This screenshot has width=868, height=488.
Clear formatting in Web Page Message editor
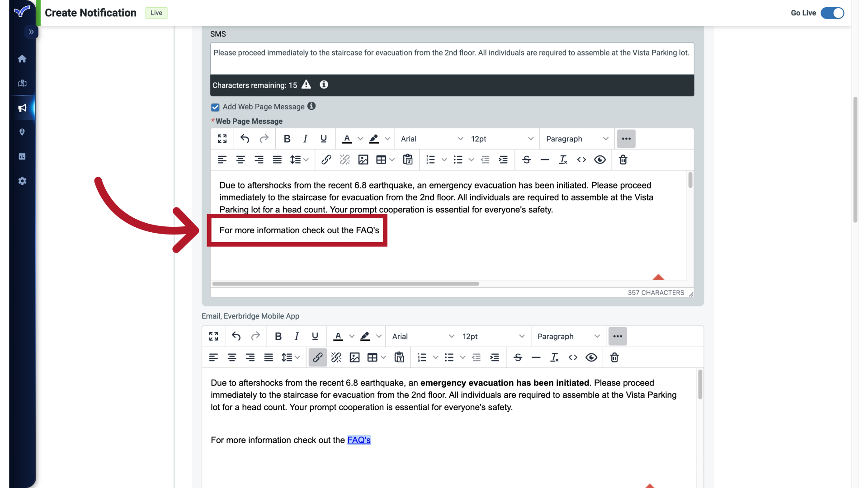pos(563,160)
